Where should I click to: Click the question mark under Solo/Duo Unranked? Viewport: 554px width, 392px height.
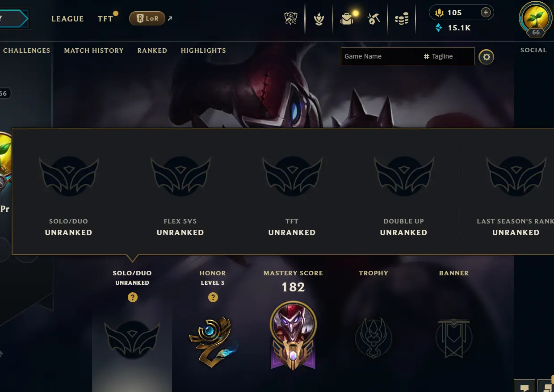pyautogui.click(x=132, y=297)
